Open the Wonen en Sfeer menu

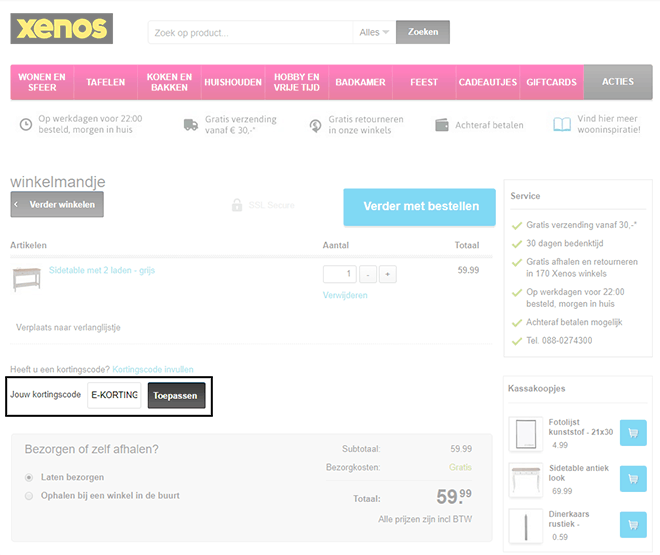(42, 82)
